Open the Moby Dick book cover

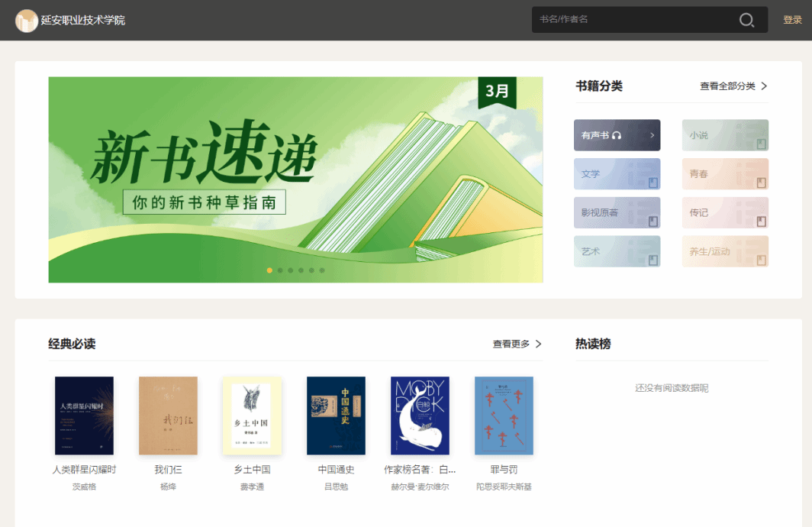pos(420,415)
